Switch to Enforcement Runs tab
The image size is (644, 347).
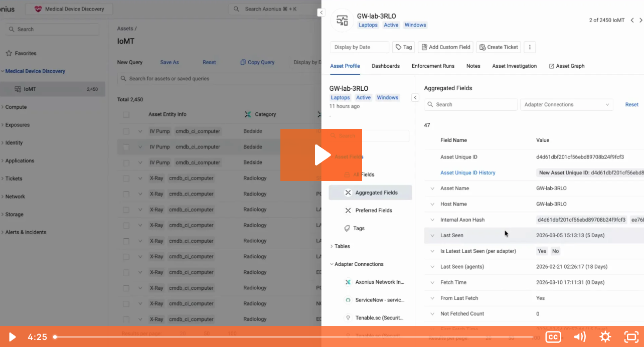point(433,66)
